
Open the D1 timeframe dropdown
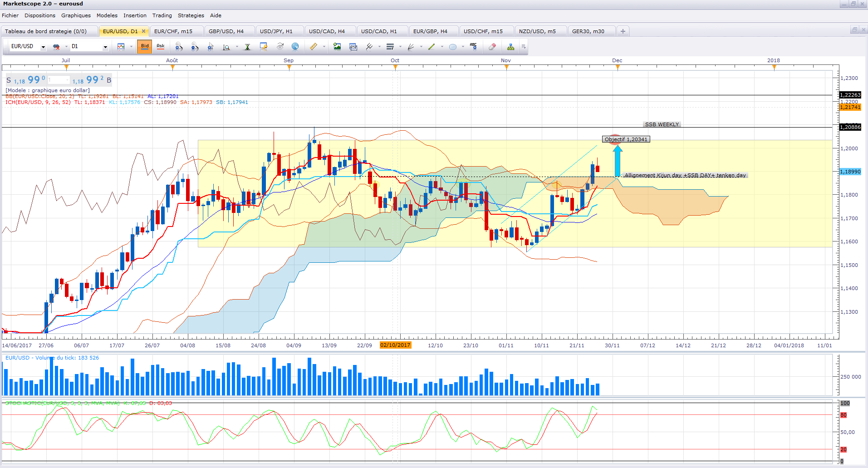coord(105,47)
